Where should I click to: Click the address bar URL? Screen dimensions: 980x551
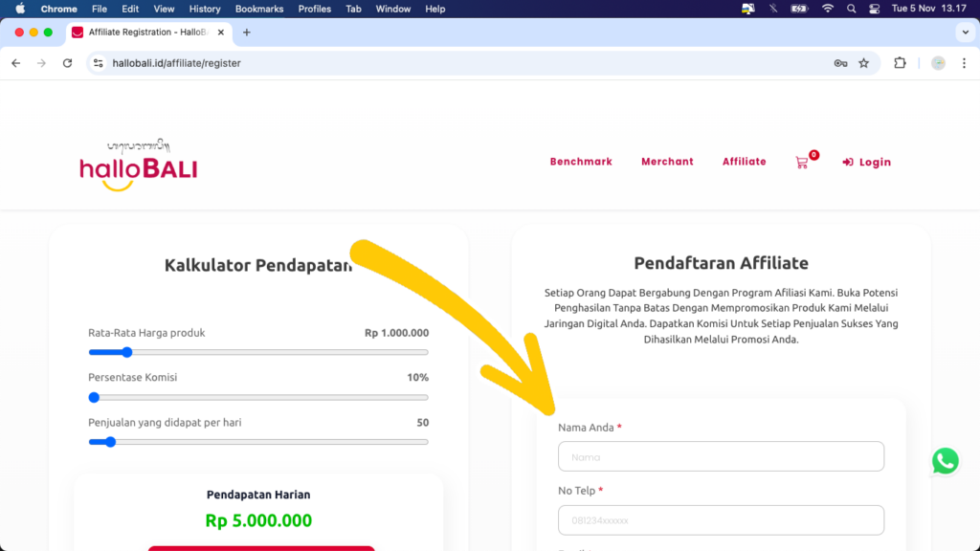[176, 63]
